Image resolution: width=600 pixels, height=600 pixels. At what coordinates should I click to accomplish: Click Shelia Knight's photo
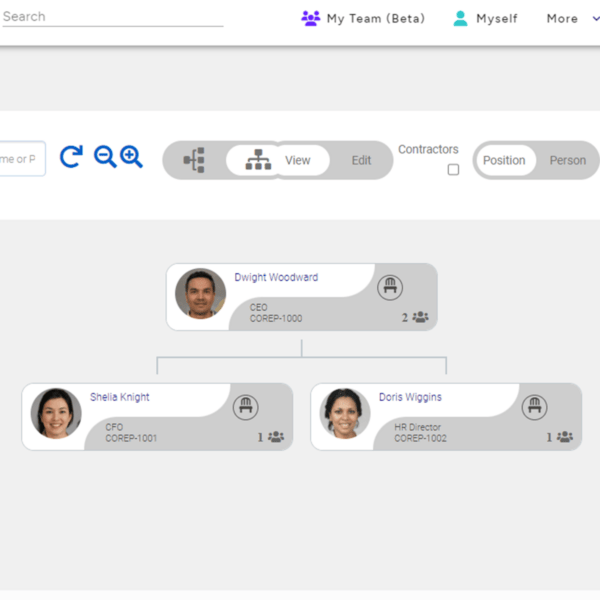pos(56,413)
